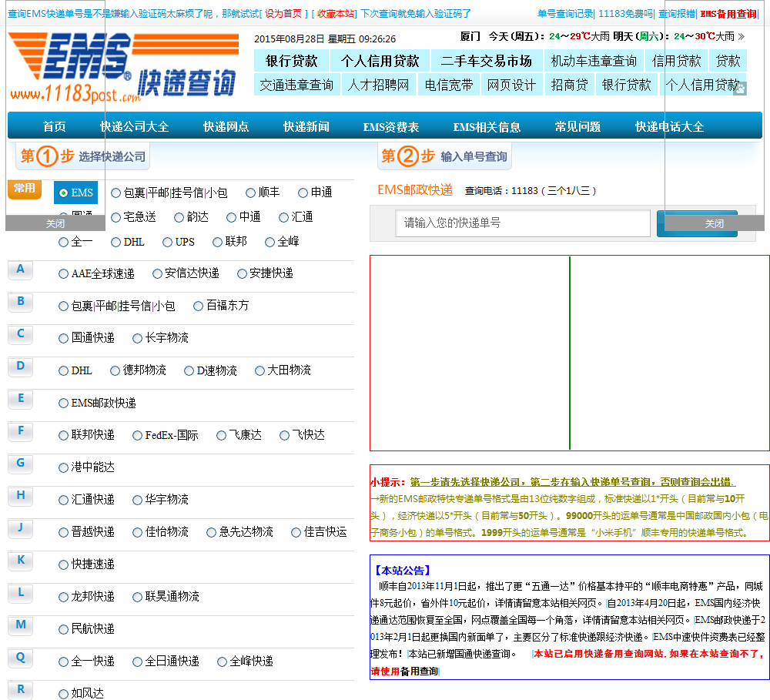
Task: Open 单号查询记录 link
Action: (565, 14)
